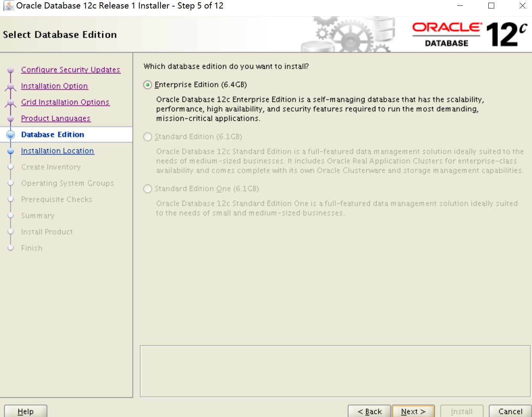Jump to the Installation Location step
The height and width of the screenshot is (417, 532).
(x=57, y=151)
